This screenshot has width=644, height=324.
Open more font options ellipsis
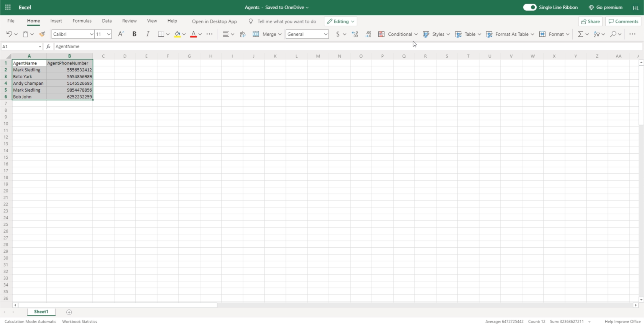click(209, 34)
